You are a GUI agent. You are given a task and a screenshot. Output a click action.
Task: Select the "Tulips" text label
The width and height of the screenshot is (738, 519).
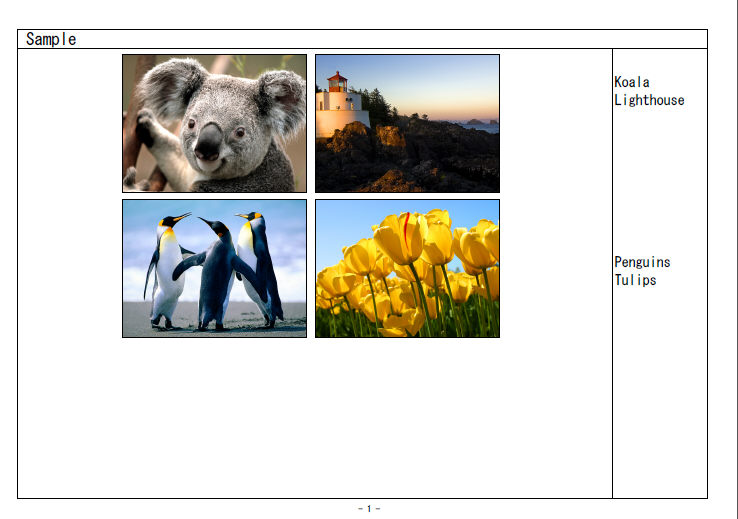(635, 280)
